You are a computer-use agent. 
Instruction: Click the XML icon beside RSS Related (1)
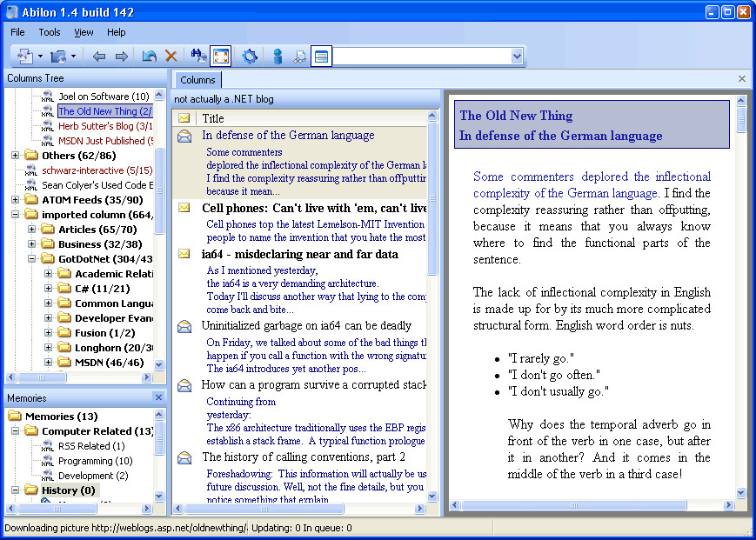(47, 446)
